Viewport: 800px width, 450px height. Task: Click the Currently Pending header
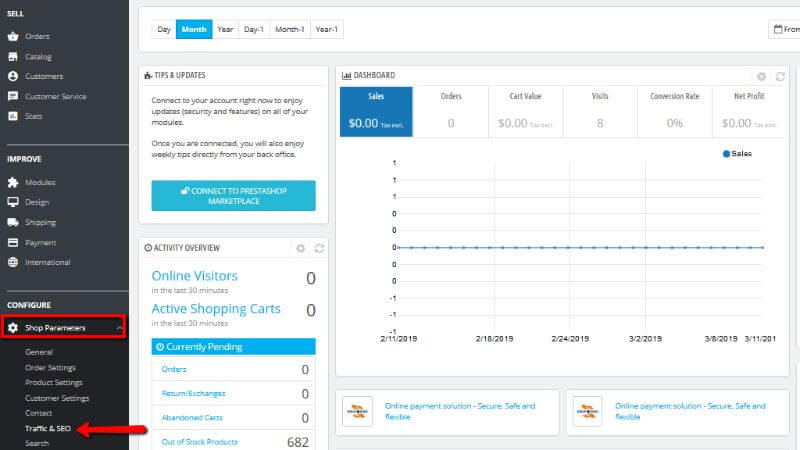tap(234, 346)
